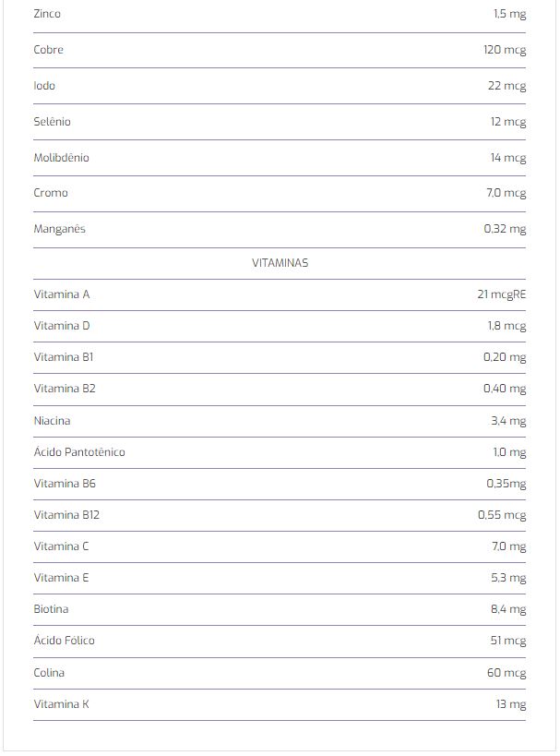This screenshot has height=756, width=560.
Task: Click the Cromo 7,0 mcg value
Action: point(506,193)
